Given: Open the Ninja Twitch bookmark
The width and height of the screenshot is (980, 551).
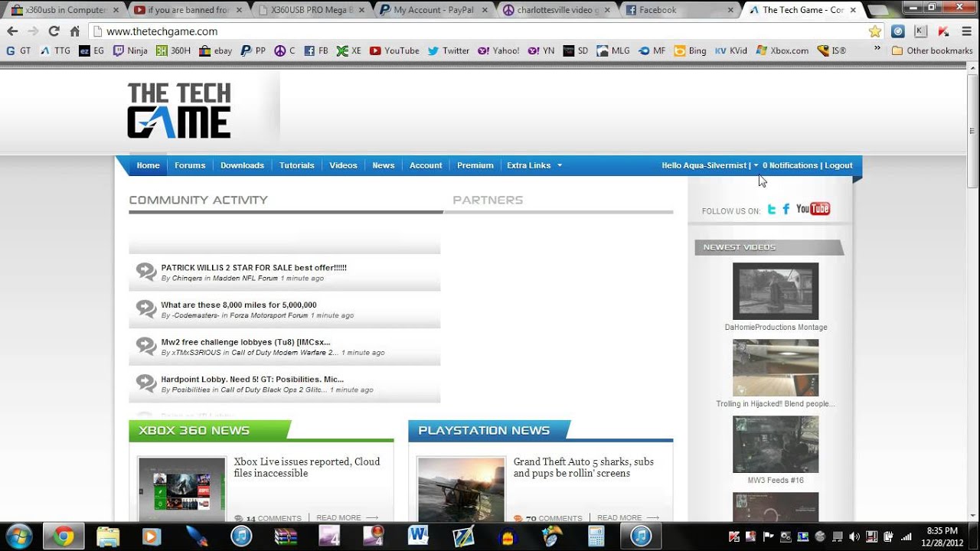Looking at the screenshot, I should (x=130, y=51).
